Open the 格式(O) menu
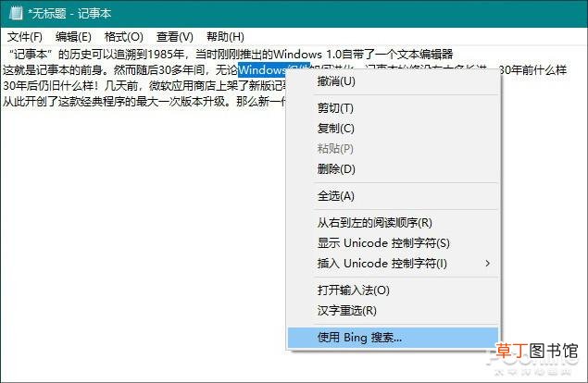The image size is (588, 383). (124, 37)
